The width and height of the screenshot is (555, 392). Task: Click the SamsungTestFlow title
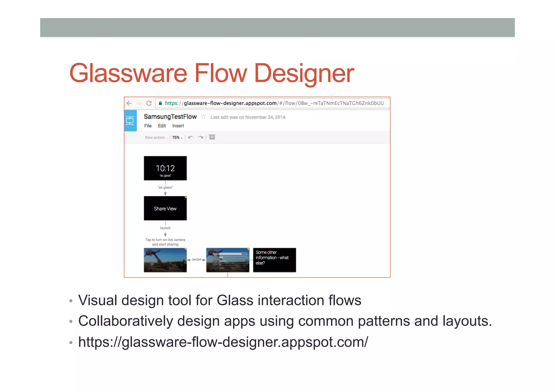click(170, 117)
